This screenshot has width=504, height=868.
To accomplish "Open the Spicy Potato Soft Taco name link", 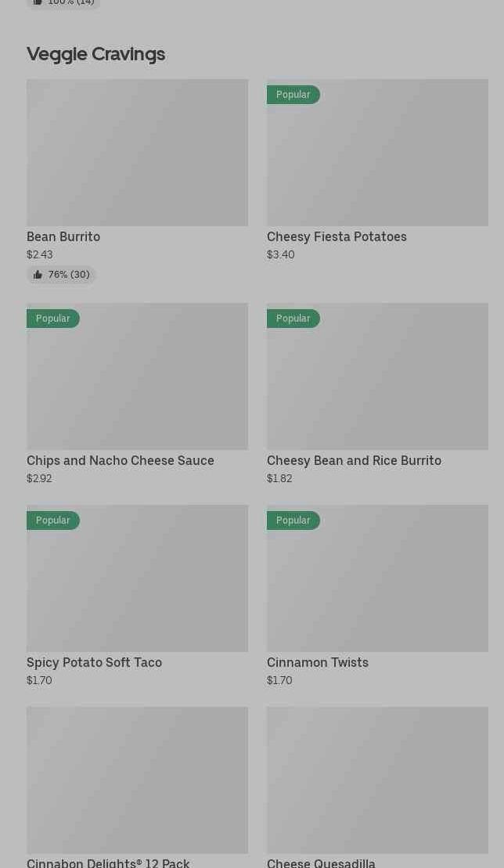I will (94, 662).
